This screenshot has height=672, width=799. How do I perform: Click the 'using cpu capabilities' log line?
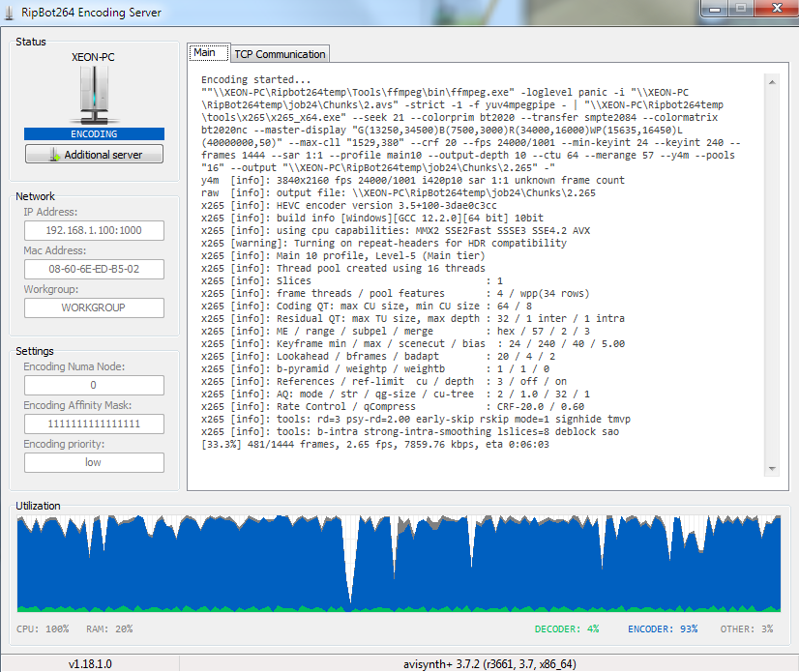(x=396, y=230)
